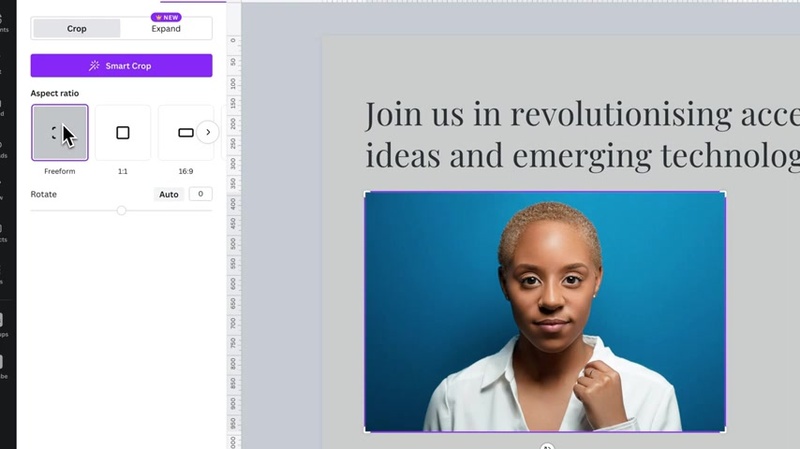Screen dimensions: 800x449
Task: Open the Expand tab
Action: (x=166, y=29)
